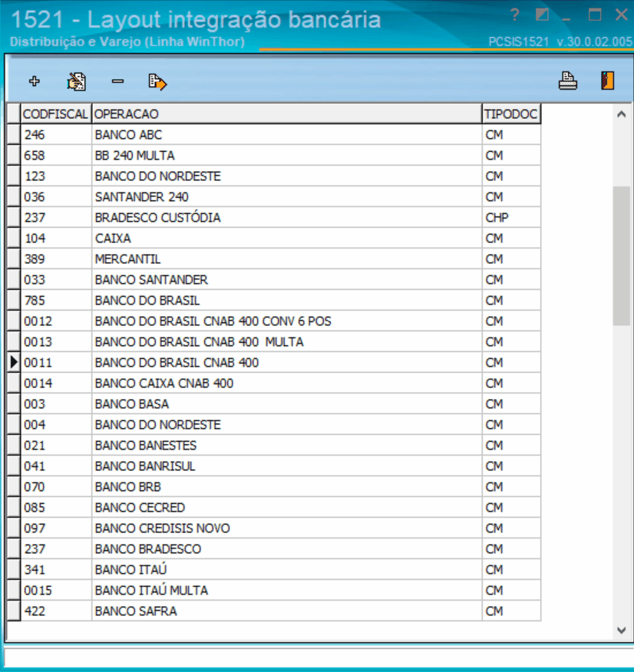This screenshot has height=672, width=634.
Task: Select the BANCO CAIXA CNAB 400 row
Action: pos(274,383)
